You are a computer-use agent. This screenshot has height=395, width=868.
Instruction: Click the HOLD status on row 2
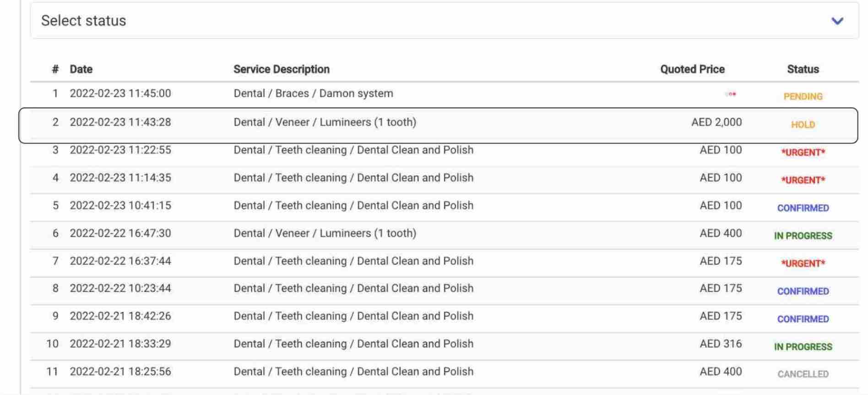click(803, 125)
